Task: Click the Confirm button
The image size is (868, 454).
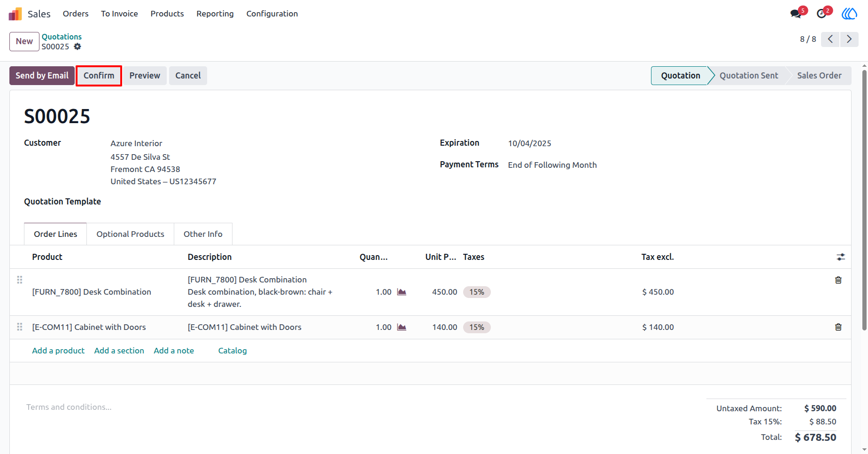Action: tap(99, 76)
